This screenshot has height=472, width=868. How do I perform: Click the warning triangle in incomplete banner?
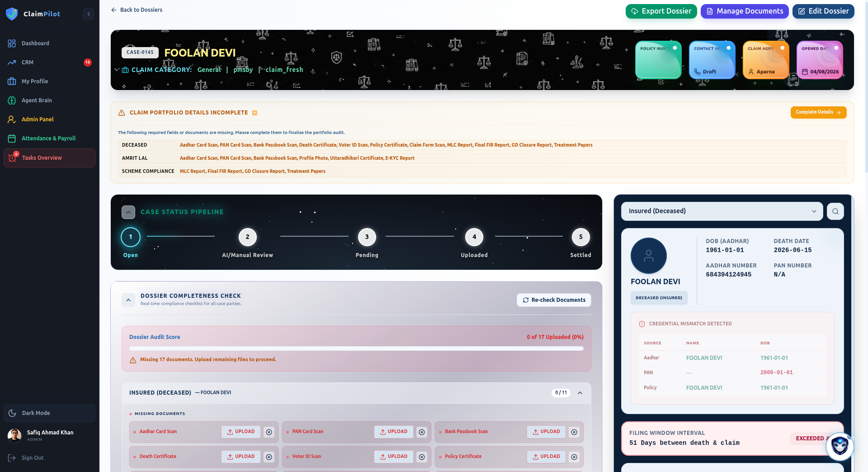pyautogui.click(x=122, y=113)
